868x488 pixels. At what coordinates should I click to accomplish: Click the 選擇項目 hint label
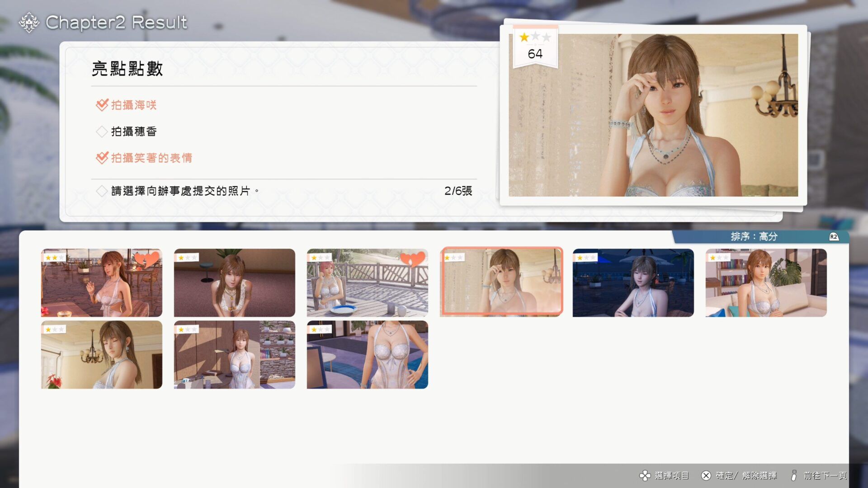tap(672, 475)
